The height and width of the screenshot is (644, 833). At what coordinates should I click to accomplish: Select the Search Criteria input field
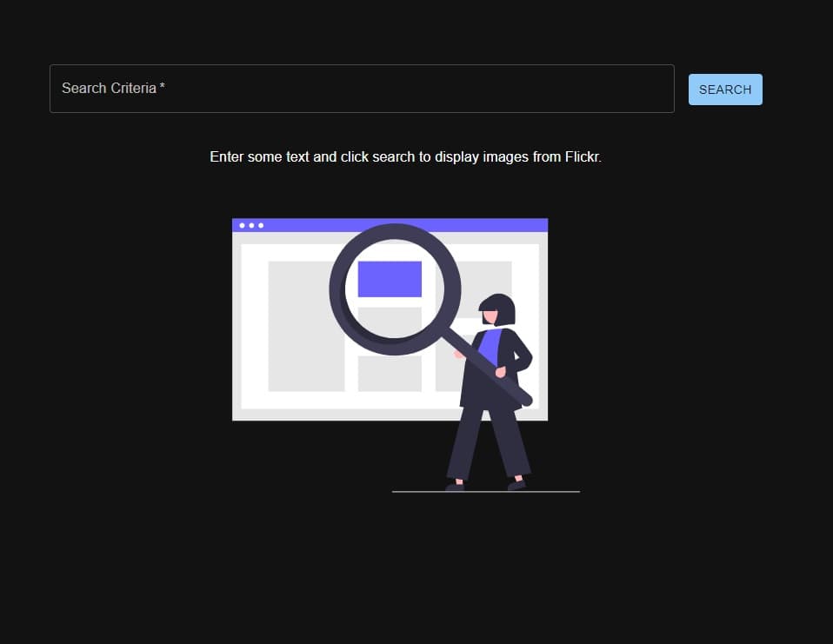click(362, 88)
